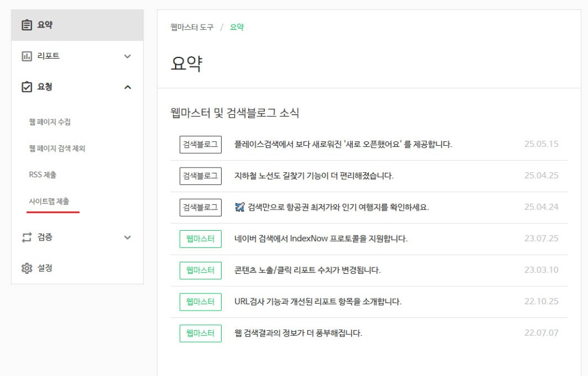The image size is (588, 376).
Task: Click the green 요약 breadcrumb
Action: [237, 27]
